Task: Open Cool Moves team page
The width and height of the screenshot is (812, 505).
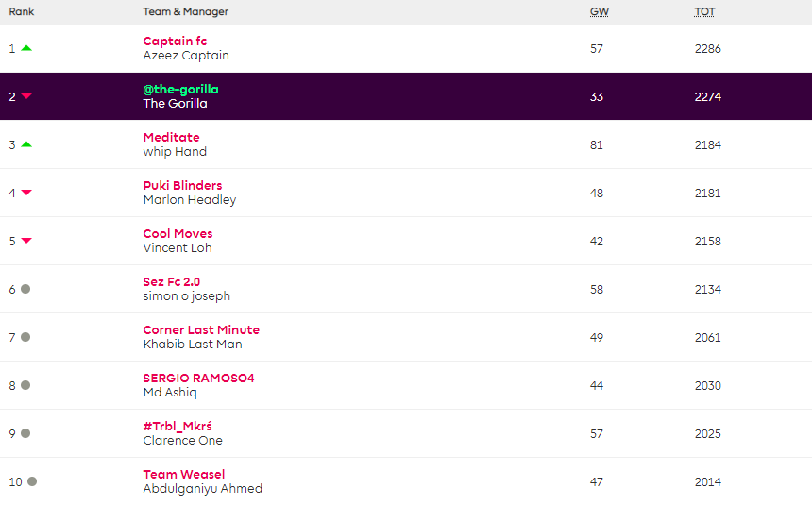Action: click(178, 233)
